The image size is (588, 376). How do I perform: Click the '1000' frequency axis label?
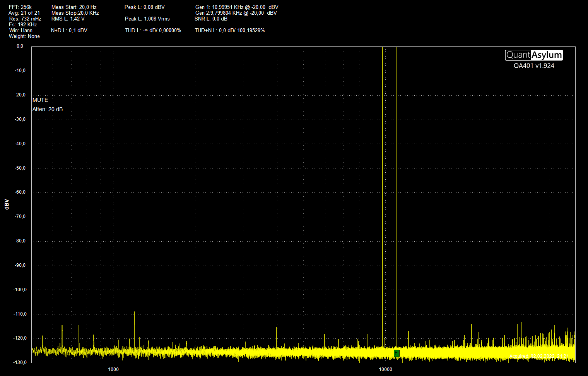[113, 369]
